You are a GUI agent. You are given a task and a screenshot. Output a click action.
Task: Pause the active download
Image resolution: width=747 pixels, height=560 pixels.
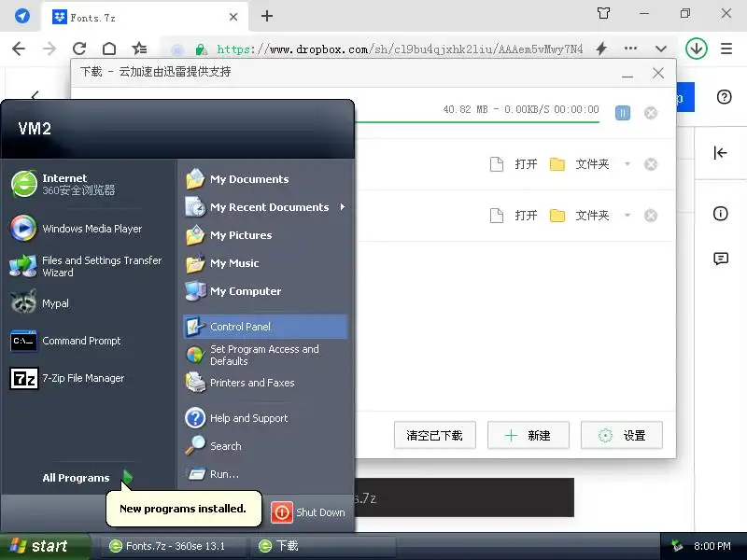pos(622,113)
